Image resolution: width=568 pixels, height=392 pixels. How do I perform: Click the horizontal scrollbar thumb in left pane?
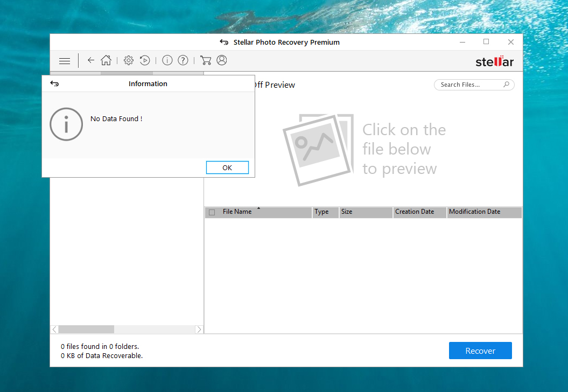point(86,330)
